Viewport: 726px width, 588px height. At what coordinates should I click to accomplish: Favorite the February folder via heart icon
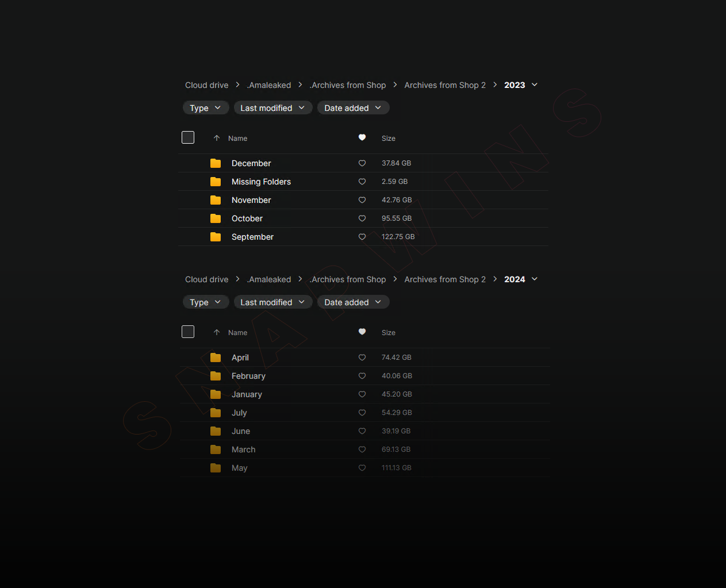click(362, 376)
